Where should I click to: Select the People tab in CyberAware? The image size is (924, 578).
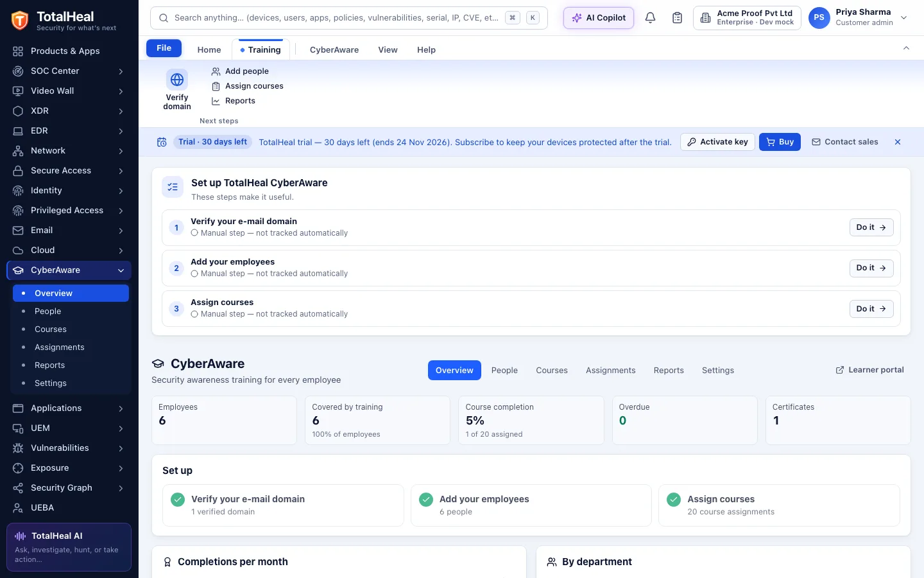pos(504,371)
